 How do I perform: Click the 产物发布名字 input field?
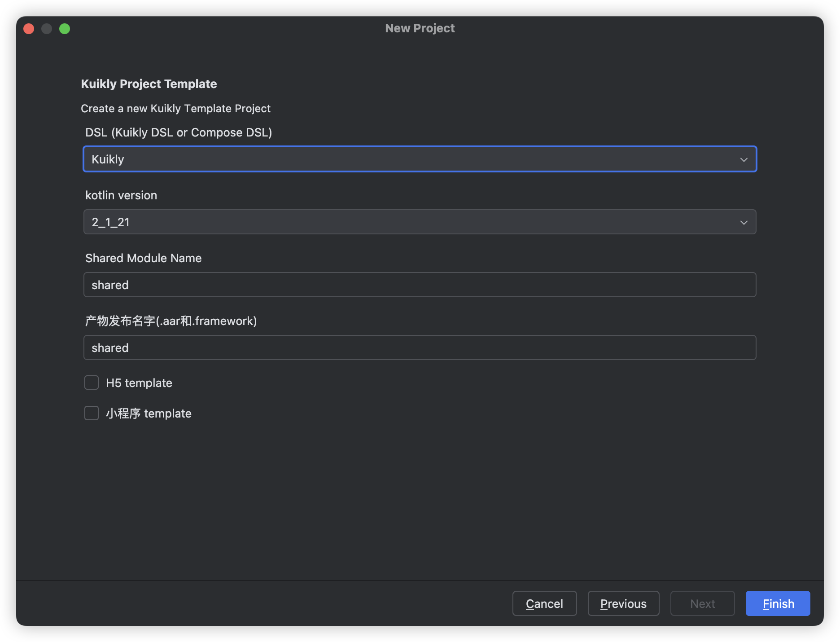[x=420, y=347]
